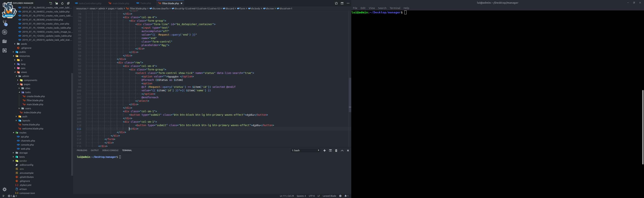
Task: Open the OUTPUT panel tab
Action: click(x=95, y=150)
